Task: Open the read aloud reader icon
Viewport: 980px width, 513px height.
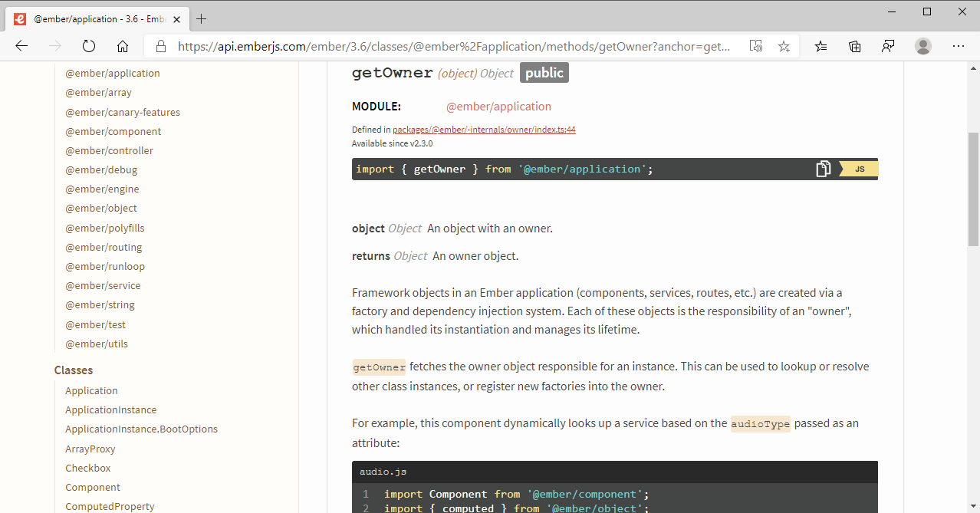Action: tap(756, 46)
